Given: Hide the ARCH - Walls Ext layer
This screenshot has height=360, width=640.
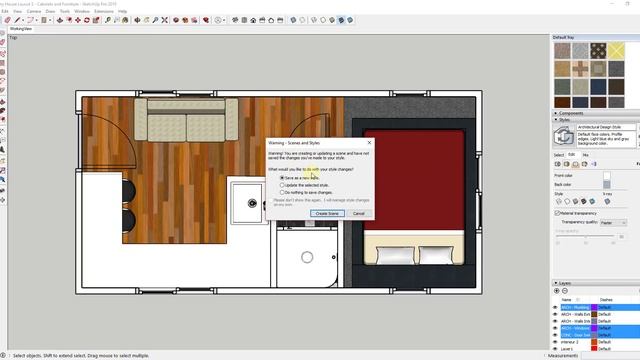Looking at the screenshot, I should coord(555,314).
